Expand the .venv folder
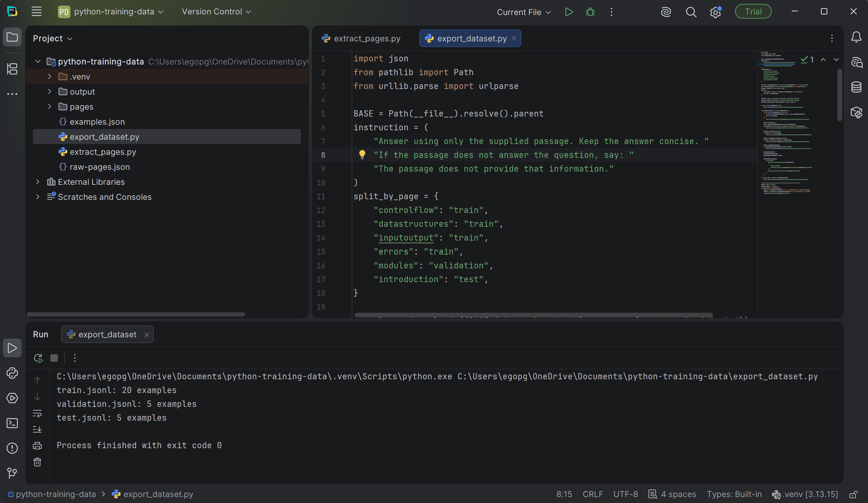The image size is (868, 503). (49, 76)
